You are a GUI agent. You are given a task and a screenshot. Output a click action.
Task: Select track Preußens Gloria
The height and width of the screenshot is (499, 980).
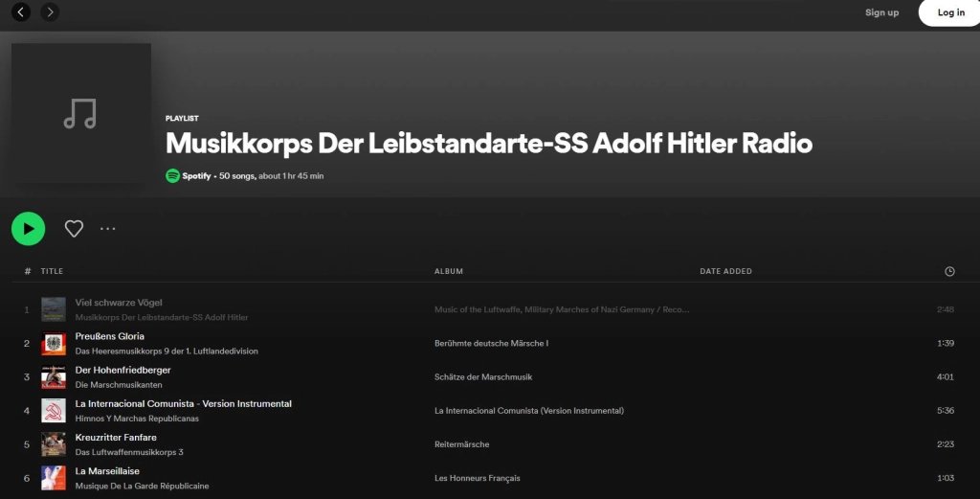[x=109, y=336]
